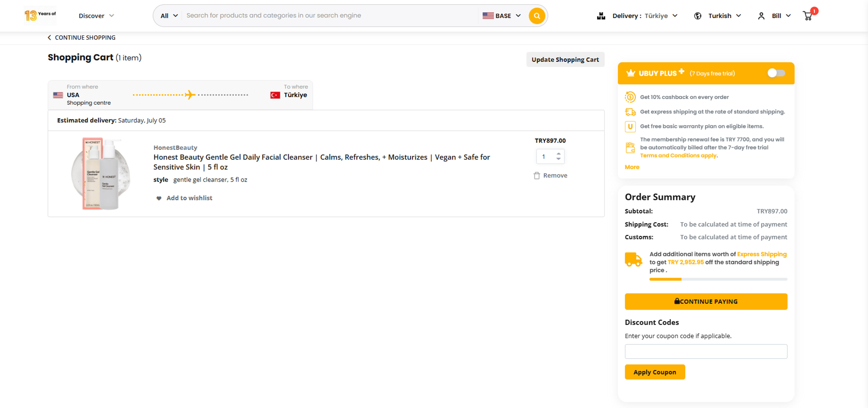Click the style gentle gel cleanser text
This screenshot has width=868, height=408.
point(200,180)
